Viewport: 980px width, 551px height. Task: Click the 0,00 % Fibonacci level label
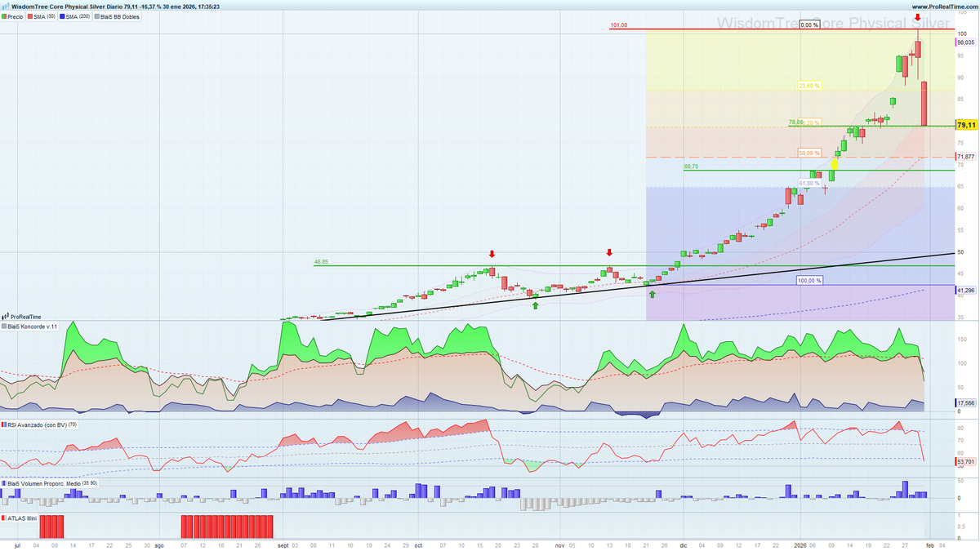808,25
